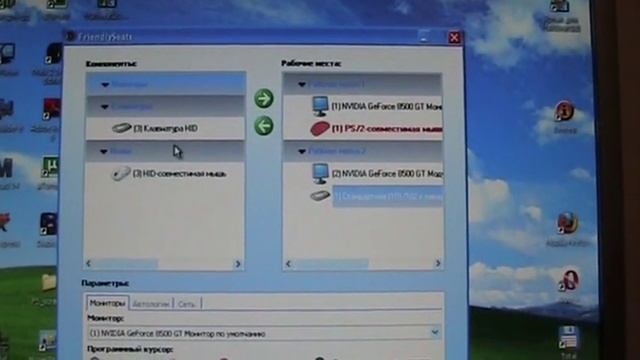Image resolution: width=640 pixels, height=360 pixels.
Task: Click the monitor icon of (2) NVIDIA GeForce
Action: coord(320,173)
